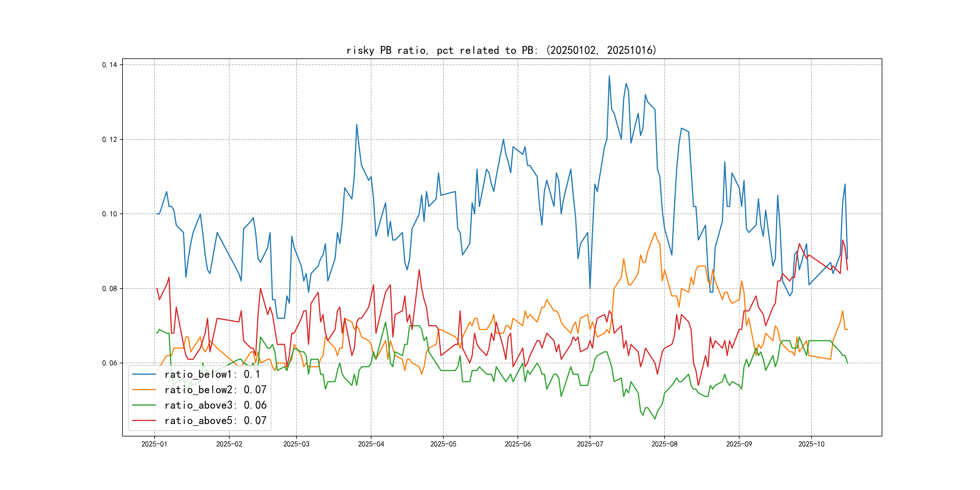The width and height of the screenshot is (980, 490).
Task: Select the 'ratio_above5: 0.07' legend label
Action: [215, 420]
